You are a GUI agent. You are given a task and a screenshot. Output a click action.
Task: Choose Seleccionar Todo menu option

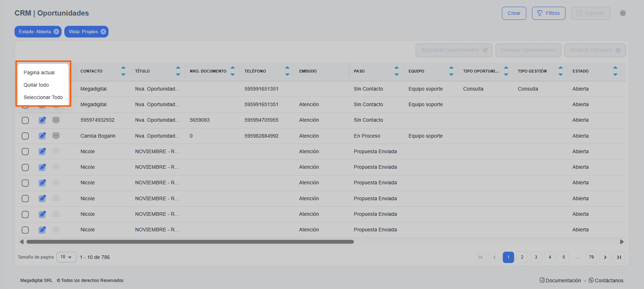point(43,97)
